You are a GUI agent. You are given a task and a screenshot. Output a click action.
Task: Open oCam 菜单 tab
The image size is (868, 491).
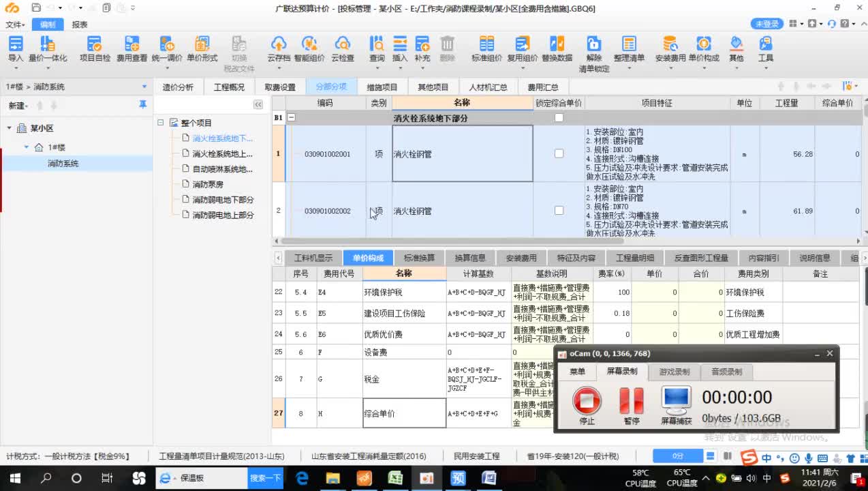[577, 372]
